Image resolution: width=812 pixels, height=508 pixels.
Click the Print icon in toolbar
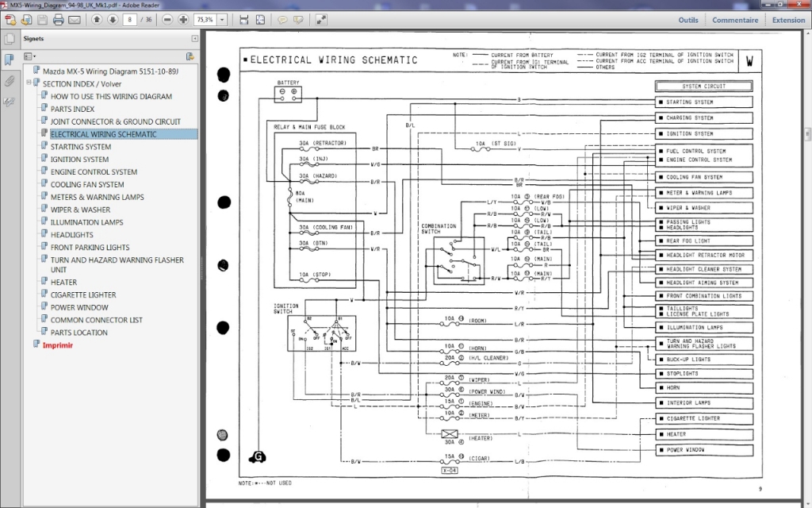[x=59, y=20]
